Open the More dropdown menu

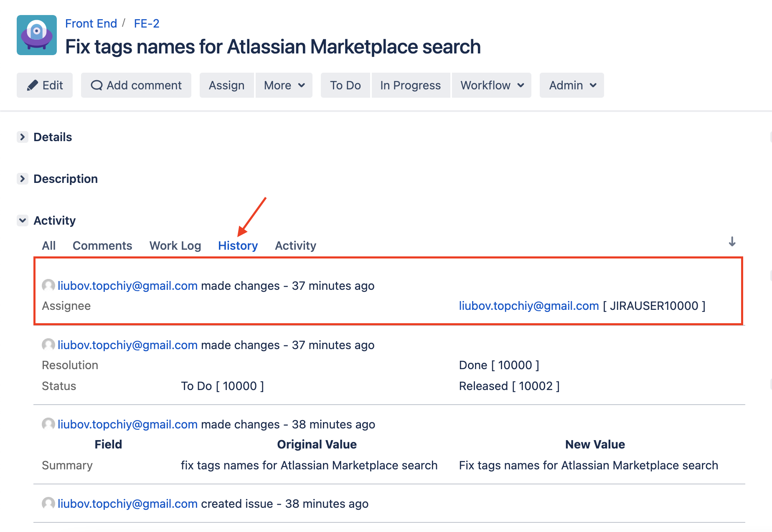click(x=284, y=85)
